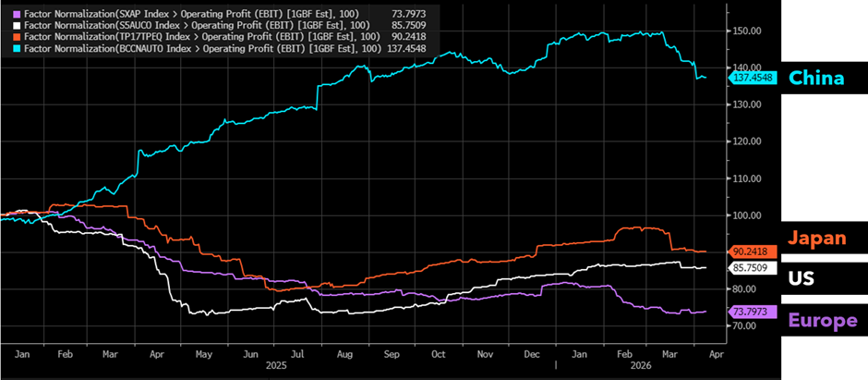Click the China series label
The image size is (868, 380).
click(816, 79)
